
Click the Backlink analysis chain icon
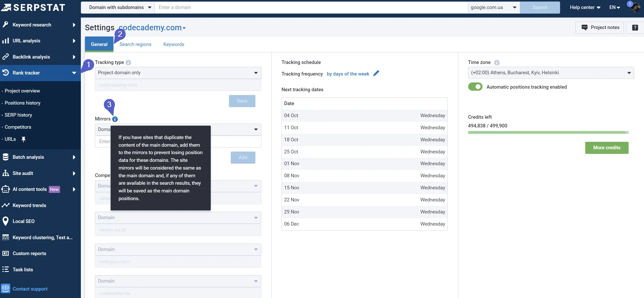[5, 57]
